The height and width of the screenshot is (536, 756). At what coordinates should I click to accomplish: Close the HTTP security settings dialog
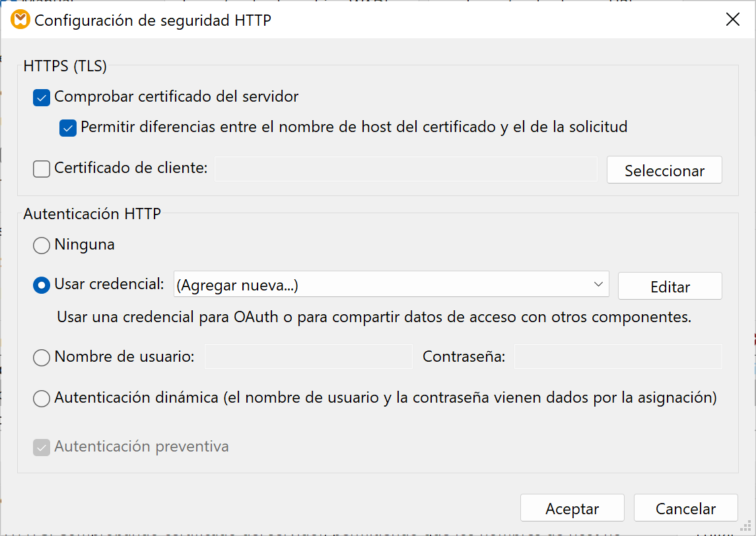click(x=732, y=20)
